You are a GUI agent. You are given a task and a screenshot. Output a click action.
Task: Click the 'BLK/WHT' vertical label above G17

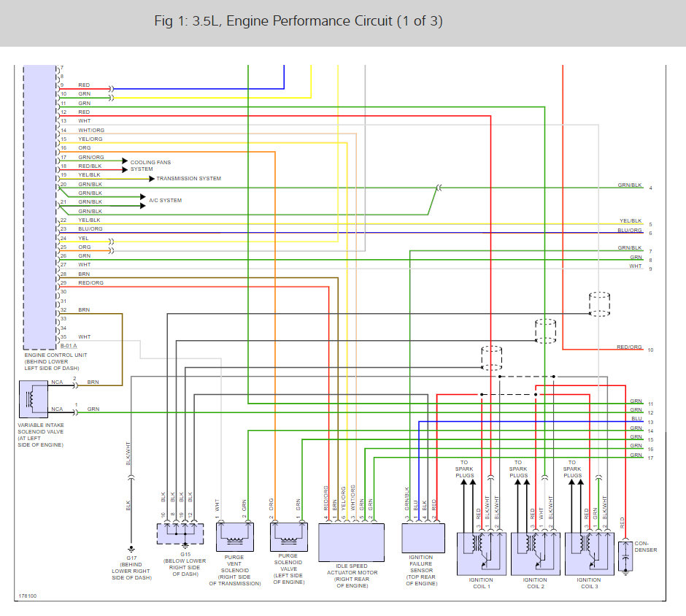(128, 453)
